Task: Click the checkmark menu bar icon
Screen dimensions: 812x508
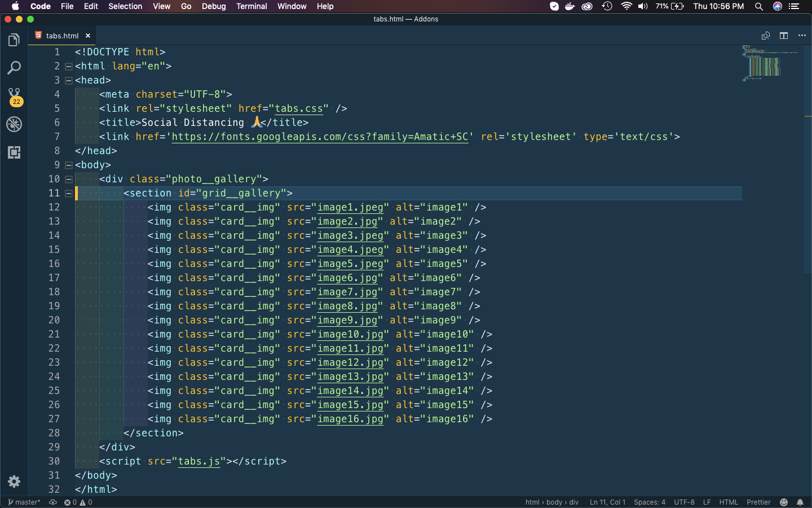Action: point(554,6)
